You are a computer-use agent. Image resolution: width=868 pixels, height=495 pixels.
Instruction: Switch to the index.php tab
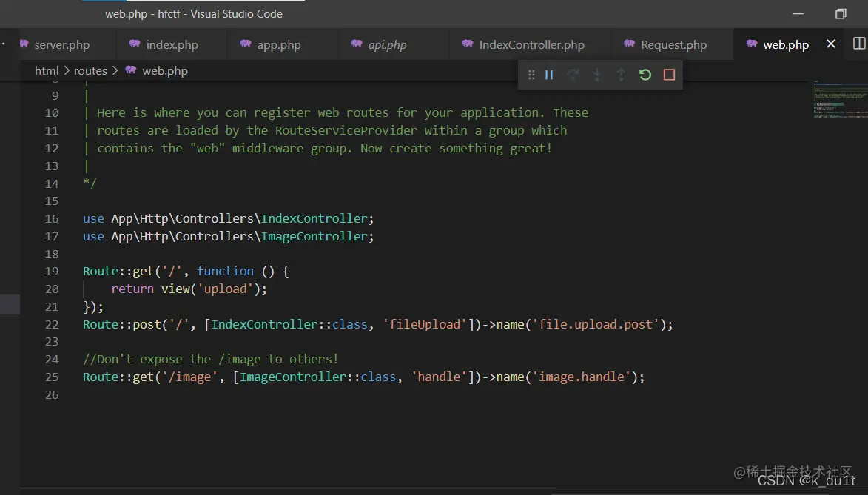(172, 45)
